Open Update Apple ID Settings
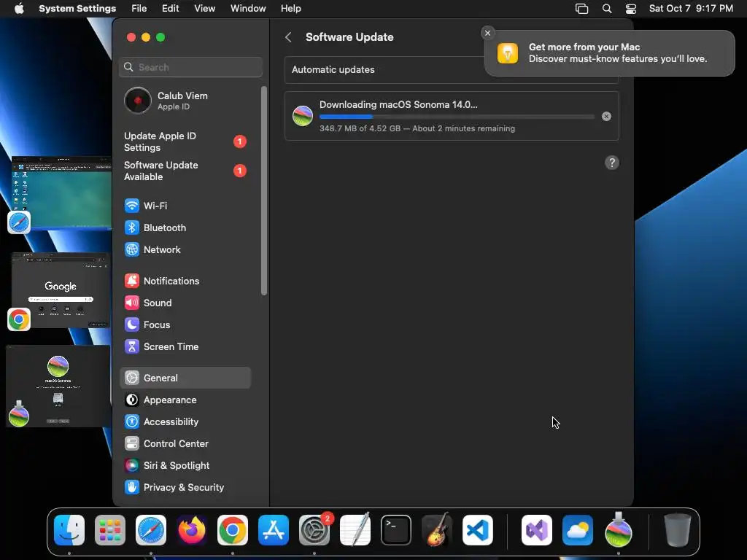This screenshot has height=560, width=747. click(185, 142)
